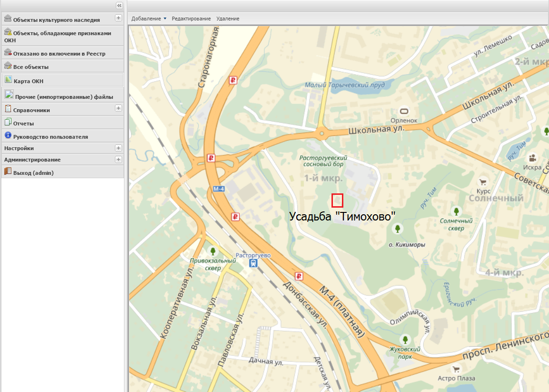Expand the Настройки section
The image size is (549, 392).
(x=118, y=148)
